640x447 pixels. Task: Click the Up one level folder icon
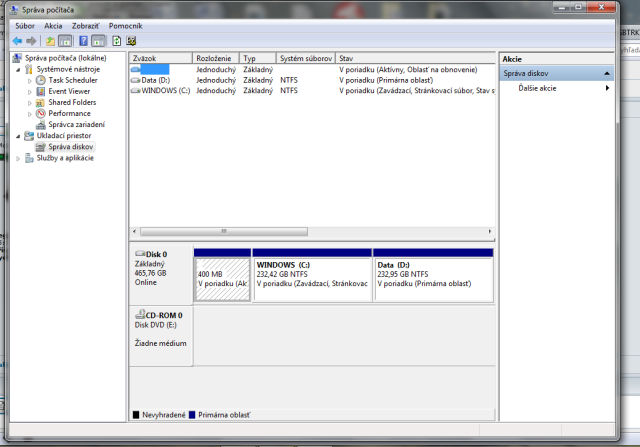click(50, 41)
